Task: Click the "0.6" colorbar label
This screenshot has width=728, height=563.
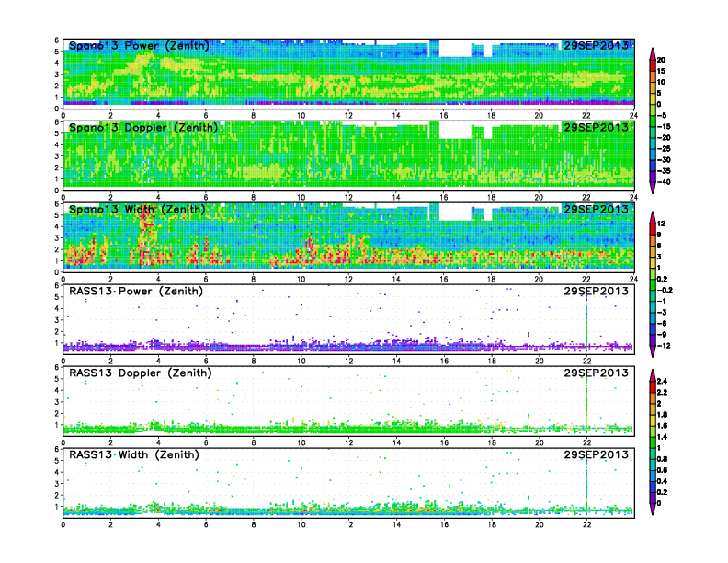Action: (x=662, y=470)
